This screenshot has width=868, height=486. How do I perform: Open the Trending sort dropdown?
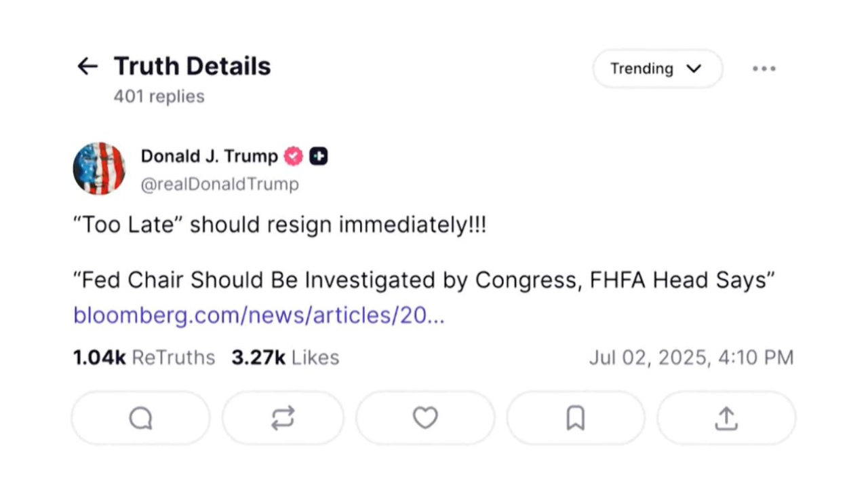656,69
